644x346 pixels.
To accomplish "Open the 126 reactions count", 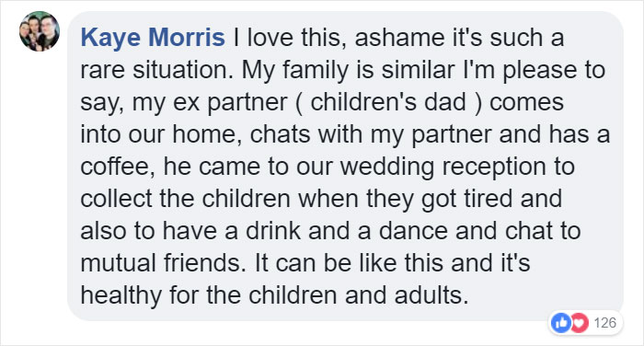I will pyautogui.click(x=604, y=323).
